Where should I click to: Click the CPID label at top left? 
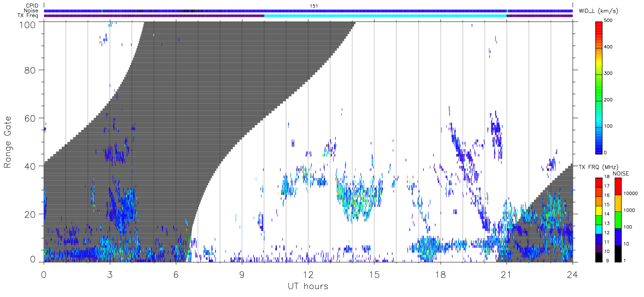coord(31,6)
